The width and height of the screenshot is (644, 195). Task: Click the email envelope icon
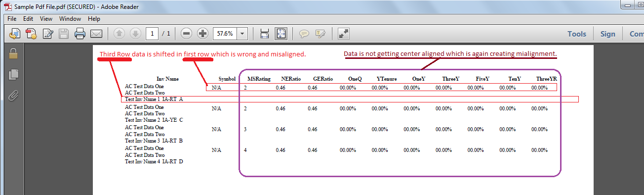pos(96,34)
